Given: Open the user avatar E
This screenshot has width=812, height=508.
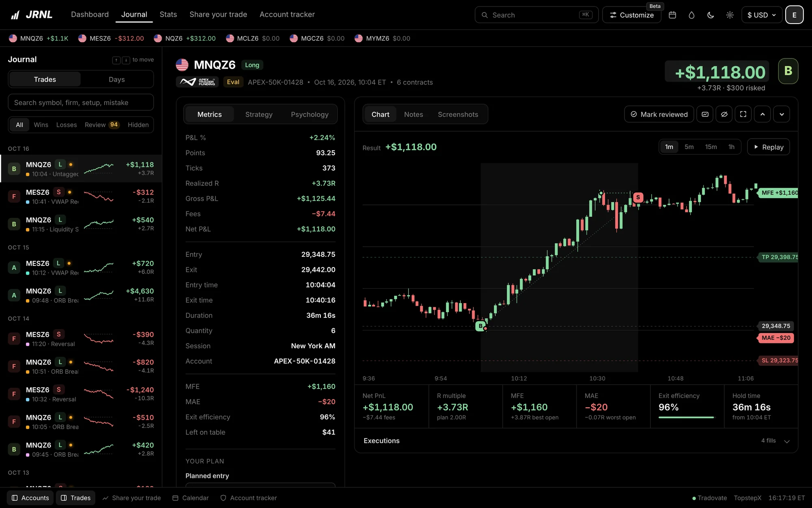Looking at the screenshot, I should point(794,15).
